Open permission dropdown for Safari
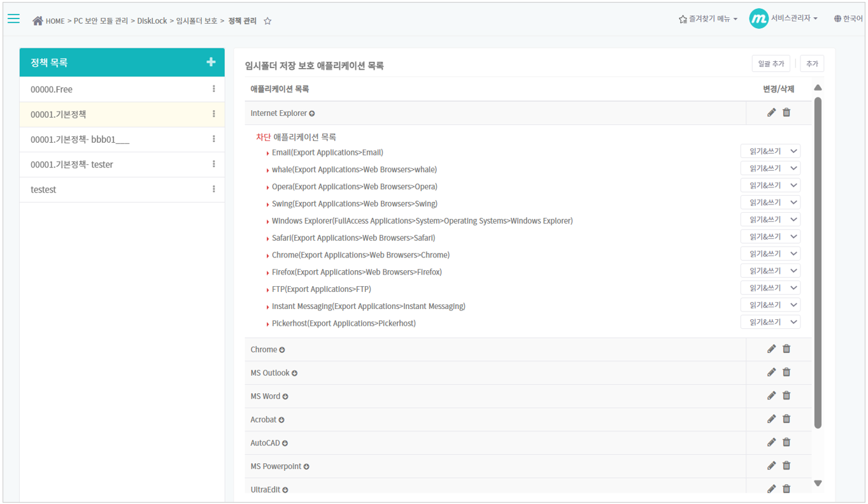 click(770, 237)
